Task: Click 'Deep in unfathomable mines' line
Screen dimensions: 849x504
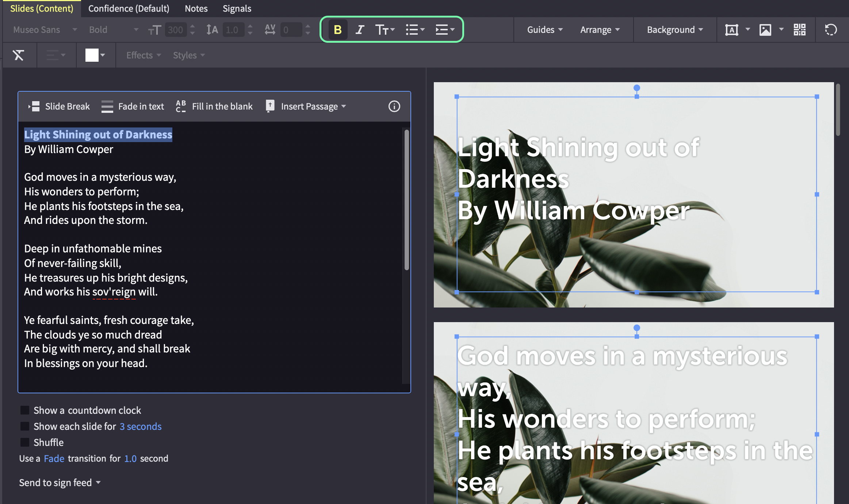Action: point(93,248)
